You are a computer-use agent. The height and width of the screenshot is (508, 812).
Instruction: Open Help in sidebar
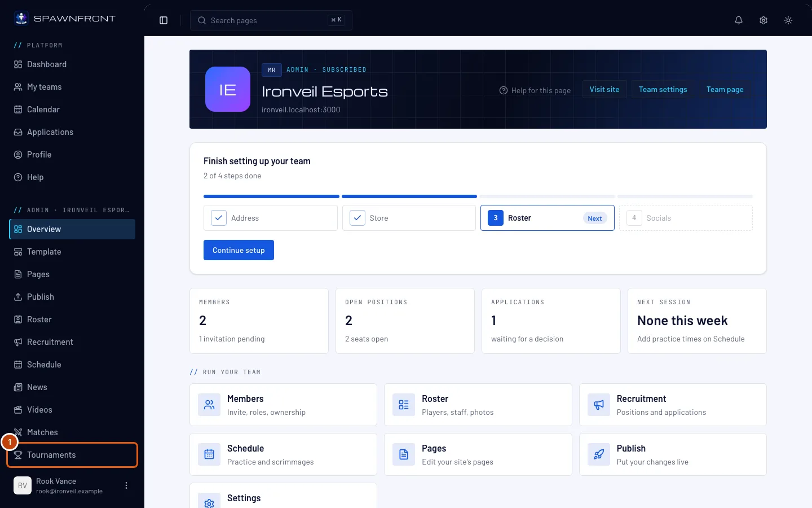tap(72, 177)
